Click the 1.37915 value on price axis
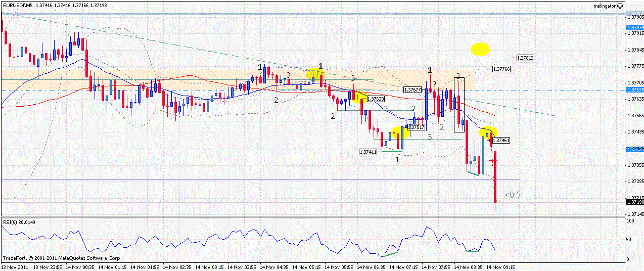Image resolution: width=644 pixels, height=271 pixels. click(635, 33)
